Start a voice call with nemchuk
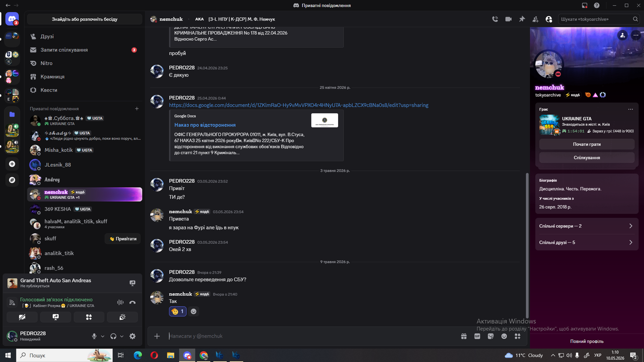Screen dimensions: 644x362 coord(495,19)
